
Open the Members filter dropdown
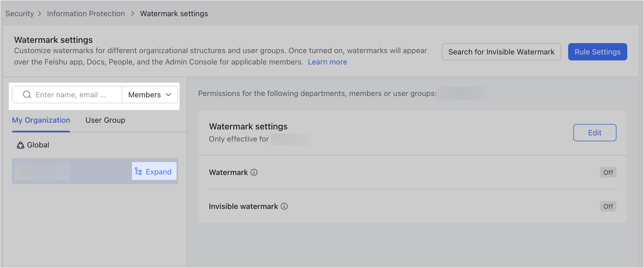pyautogui.click(x=150, y=95)
